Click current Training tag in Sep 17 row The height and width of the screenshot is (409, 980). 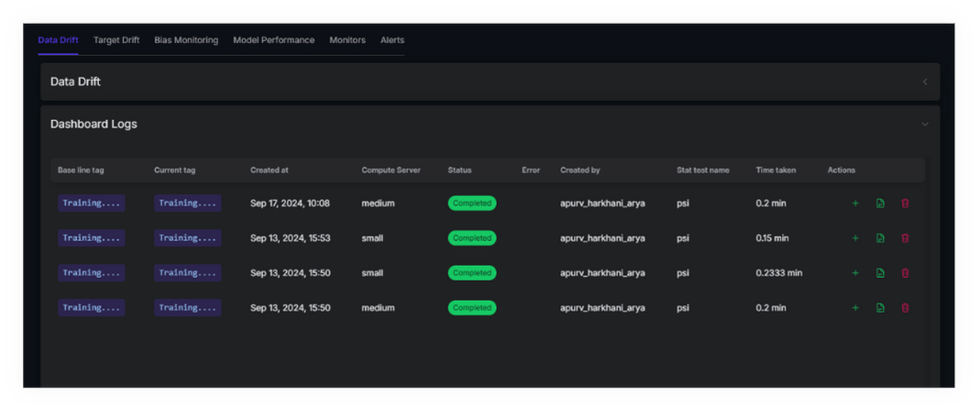point(188,204)
